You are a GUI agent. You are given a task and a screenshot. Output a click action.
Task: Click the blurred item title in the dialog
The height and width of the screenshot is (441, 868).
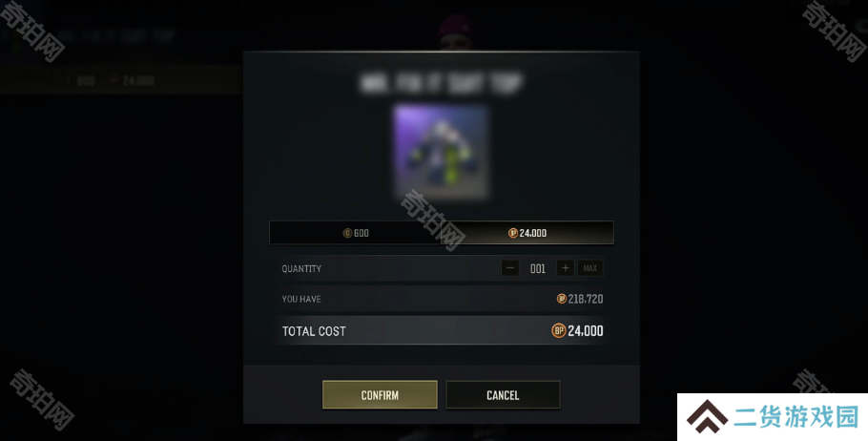point(442,83)
